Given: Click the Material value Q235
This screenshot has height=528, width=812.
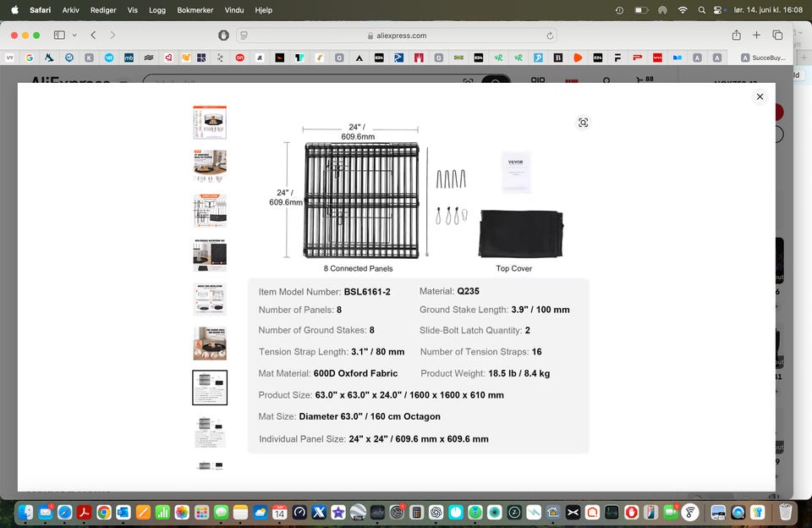Looking at the screenshot, I should (x=468, y=291).
